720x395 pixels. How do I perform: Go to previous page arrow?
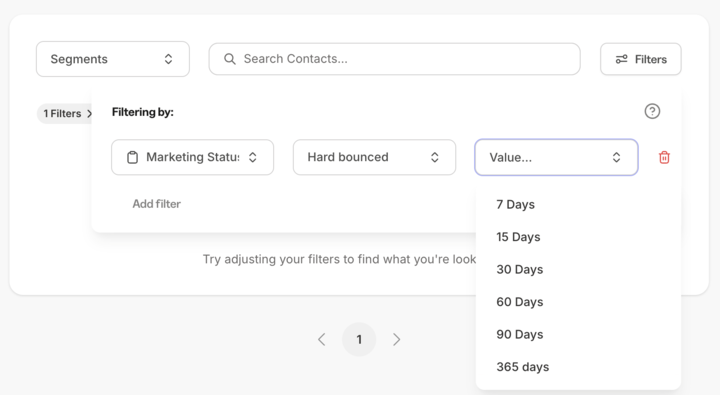(321, 339)
